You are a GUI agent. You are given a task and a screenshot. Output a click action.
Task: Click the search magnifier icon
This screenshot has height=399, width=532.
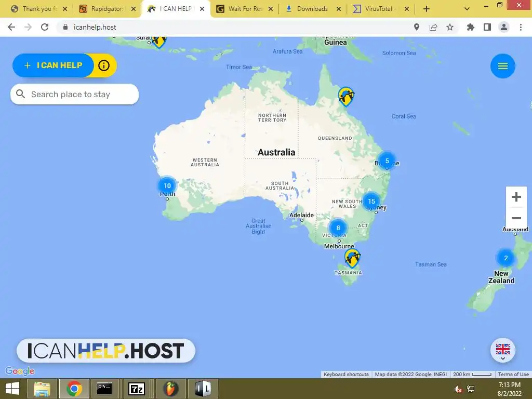point(20,94)
